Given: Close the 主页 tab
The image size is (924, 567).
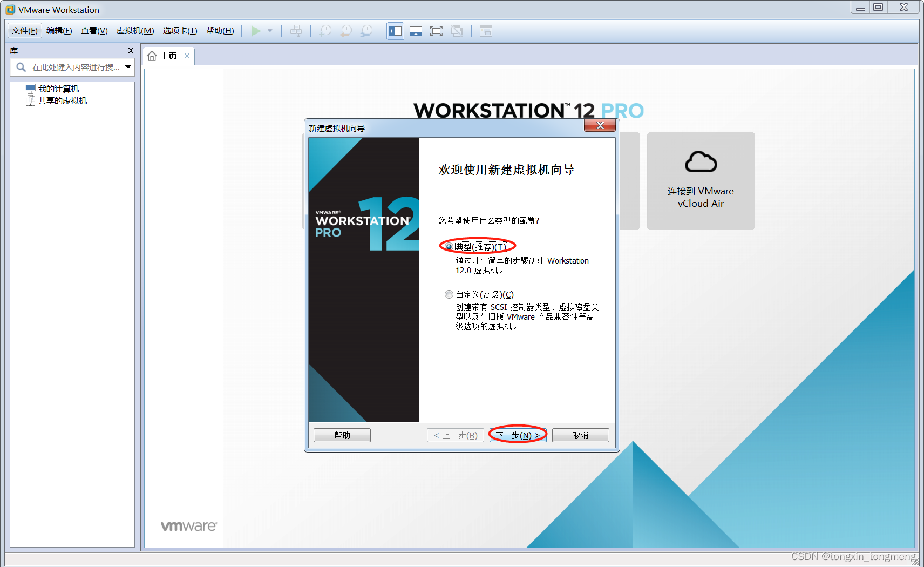Looking at the screenshot, I should click(187, 56).
